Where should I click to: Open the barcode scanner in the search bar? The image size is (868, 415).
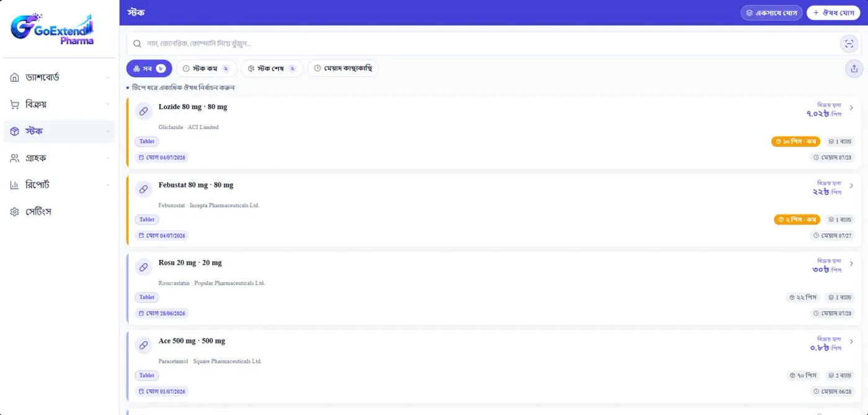[x=848, y=43]
